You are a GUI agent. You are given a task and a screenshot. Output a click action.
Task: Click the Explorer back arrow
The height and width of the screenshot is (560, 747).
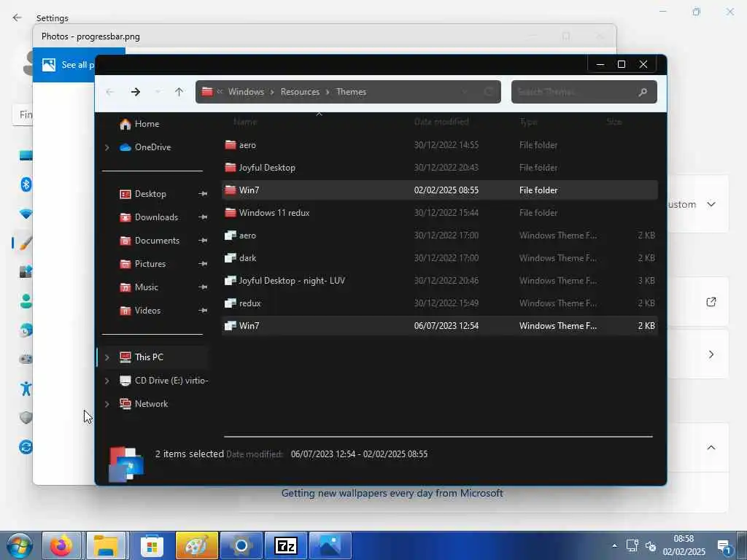110,92
